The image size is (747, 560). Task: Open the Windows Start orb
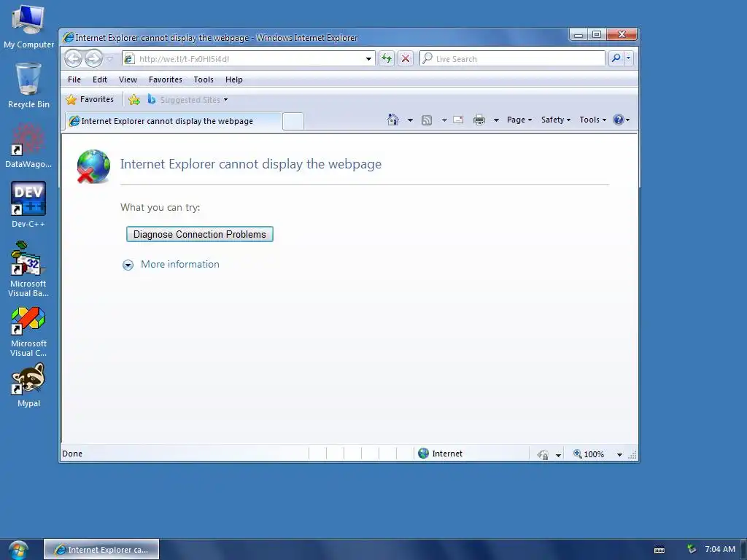[x=18, y=551]
